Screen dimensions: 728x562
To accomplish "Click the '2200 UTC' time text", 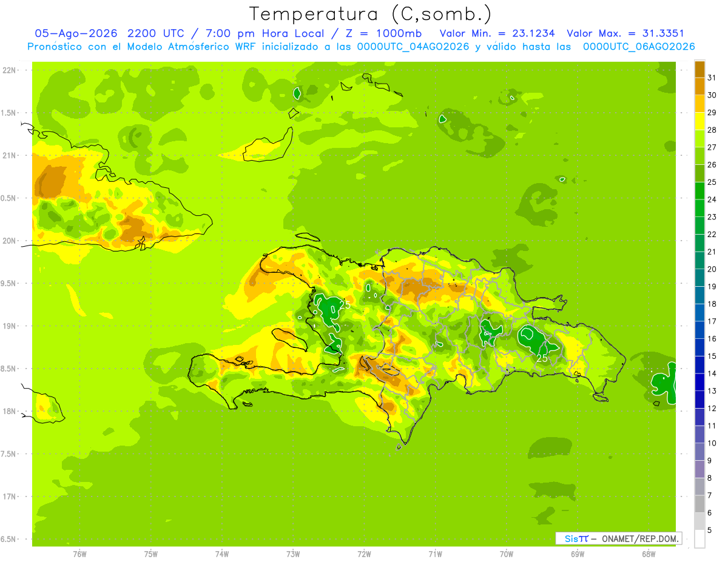I will coord(156,33).
